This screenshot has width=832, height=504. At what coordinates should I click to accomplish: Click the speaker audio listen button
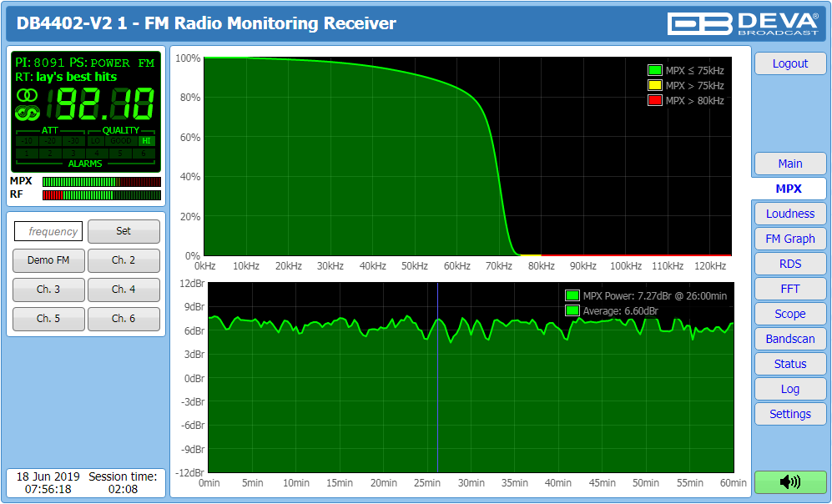point(789,481)
